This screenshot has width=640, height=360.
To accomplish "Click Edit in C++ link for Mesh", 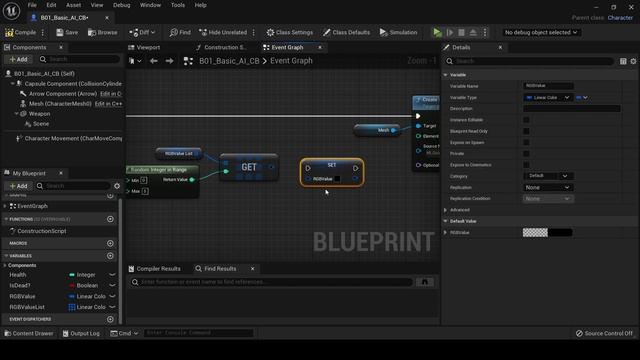I will (109, 104).
